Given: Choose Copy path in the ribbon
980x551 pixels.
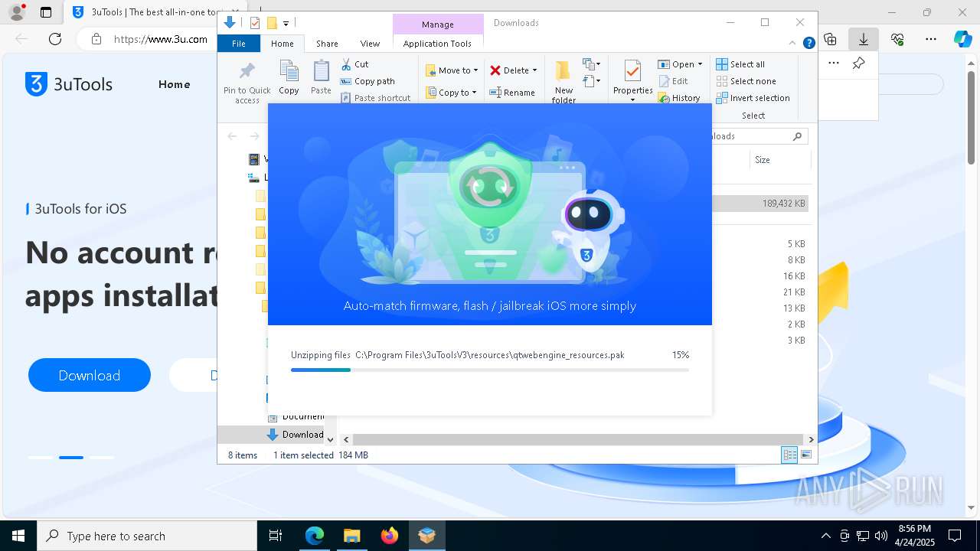Looking at the screenshot, I should click(x=367, y=81).
